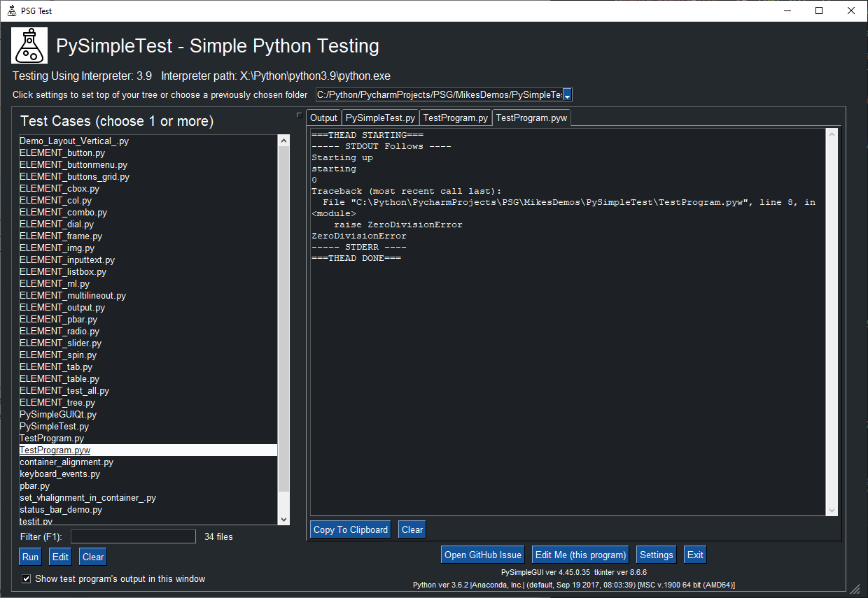Click Open GitHub Issue
Image resolution: width=868 pixels, height=598 pixels.
point(482,554)
